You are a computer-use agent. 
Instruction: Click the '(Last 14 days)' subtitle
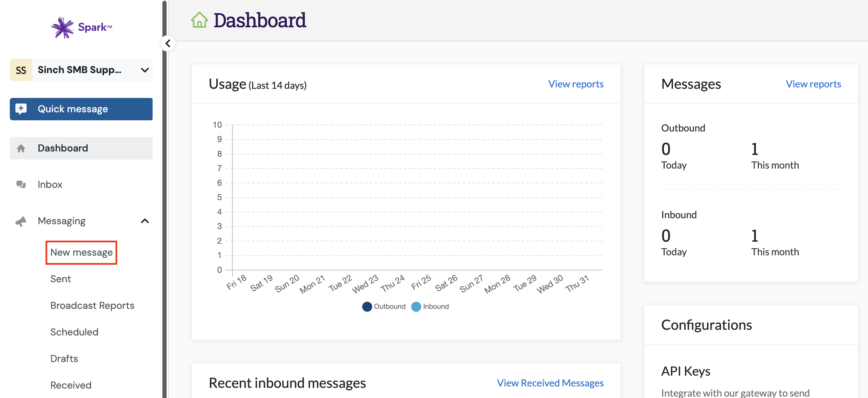(278, 86)
